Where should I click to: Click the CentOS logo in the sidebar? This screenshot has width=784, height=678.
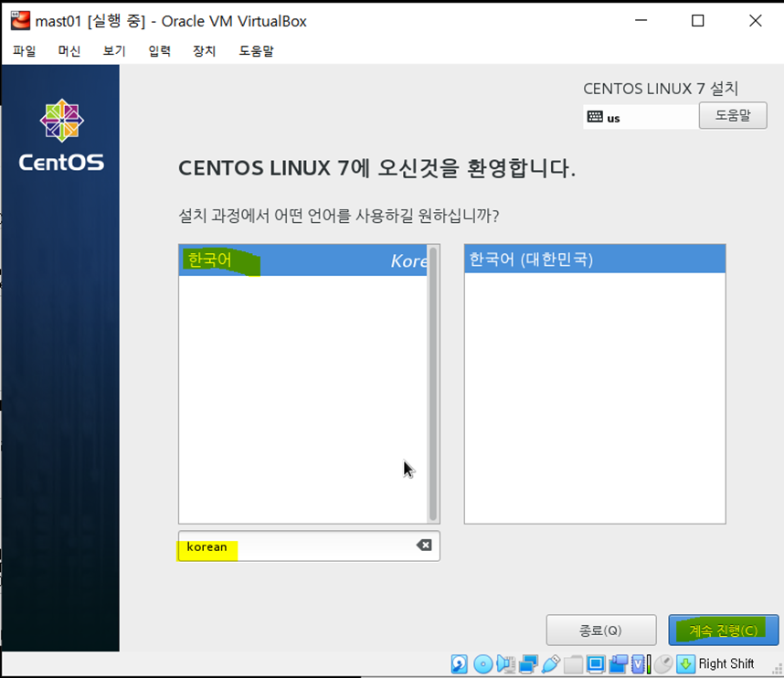[x=61, y=135]
